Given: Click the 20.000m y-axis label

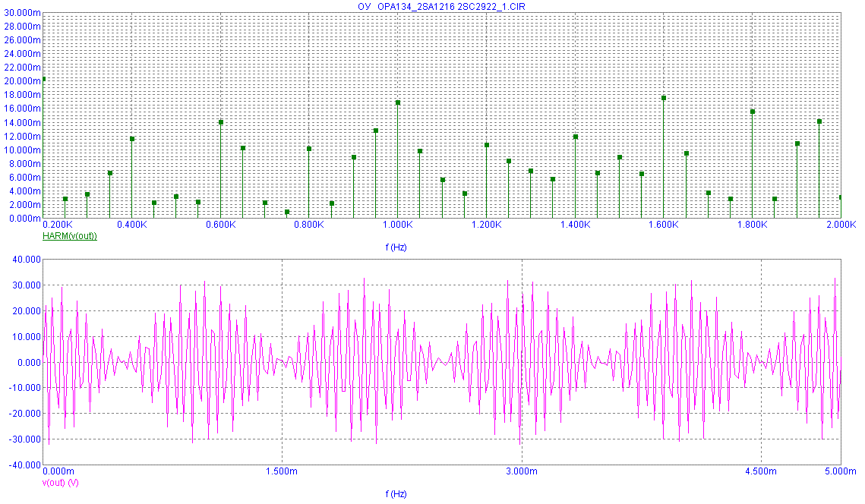Looking at the screenshot, I should pos(22,81).
